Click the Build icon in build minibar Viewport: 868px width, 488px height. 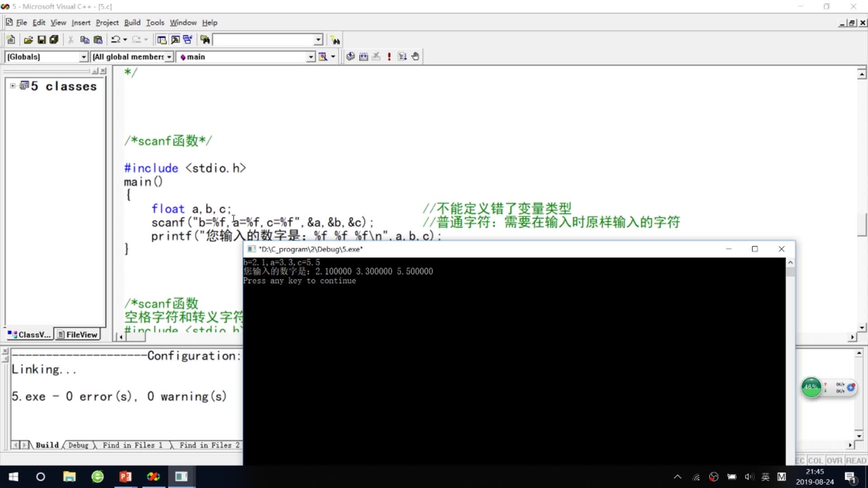(x=363, y=56)
